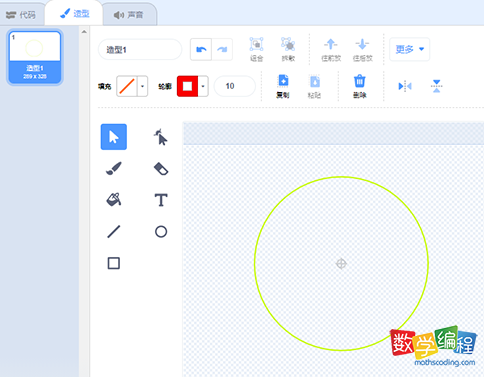
Task: Click the redo arrow button
Action: [x=222, y=50]
